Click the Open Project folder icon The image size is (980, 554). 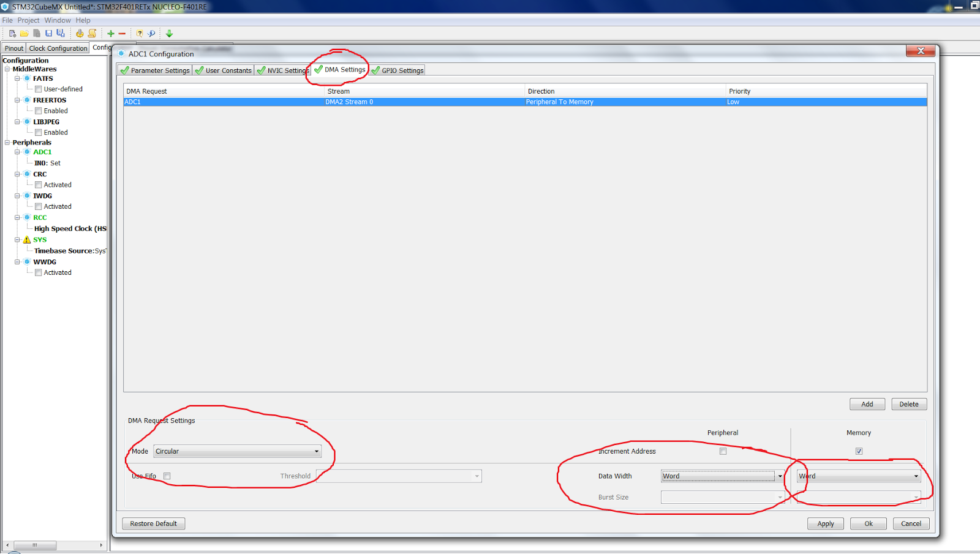tap(24, 34)
